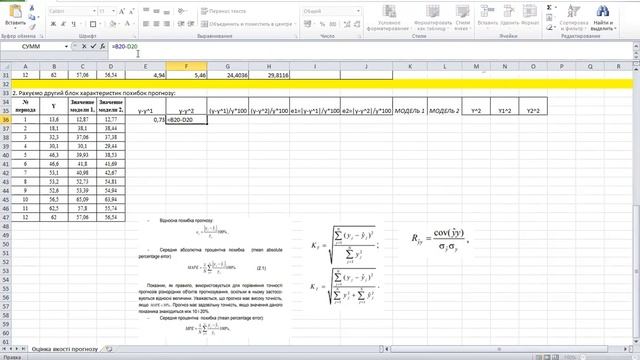Decrease font size with the small A icon
Image resolution: width=640 pixels, height=360 pixels.
point(131,12)
